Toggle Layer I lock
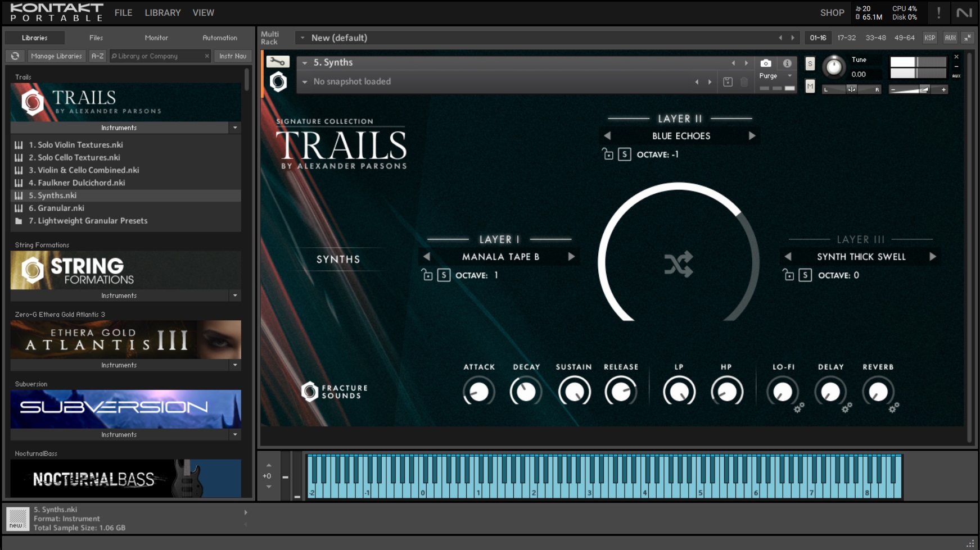 pyautogui.click(x=427, y=275)
